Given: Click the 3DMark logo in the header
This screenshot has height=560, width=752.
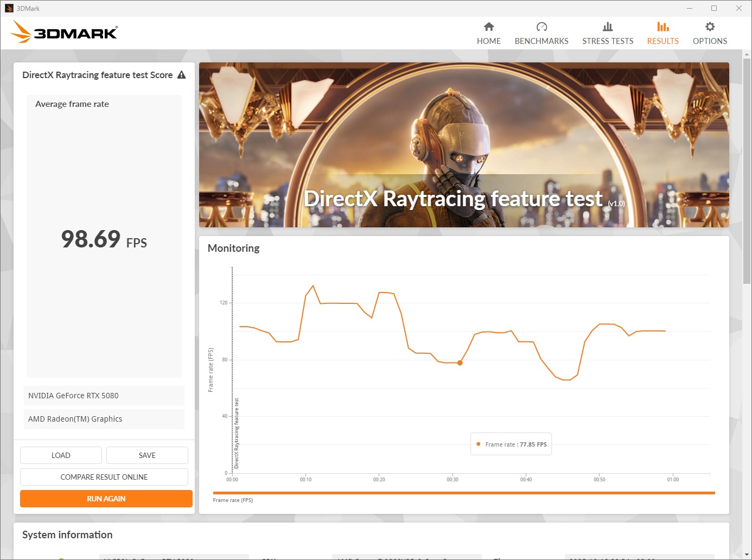Looking at the screenshot, I should (64, 33).
